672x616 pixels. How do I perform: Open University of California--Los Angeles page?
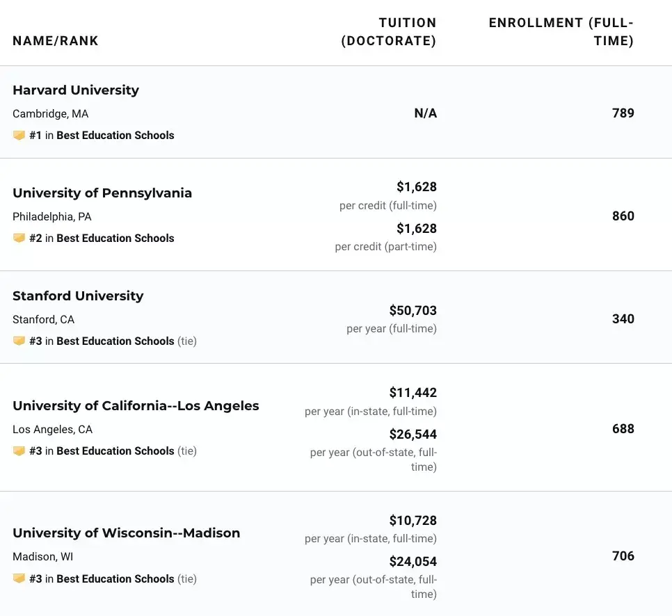pos(136,406)
